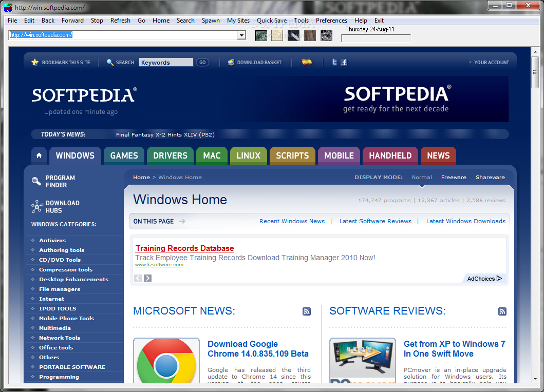This screenshot has height=392, width=544.
Task: Click Refresh in the menu bar
Action: 120,21
